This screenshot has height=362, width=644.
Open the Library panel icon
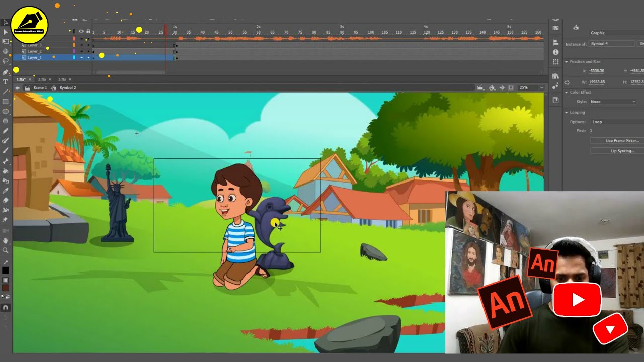click(555, 76)
